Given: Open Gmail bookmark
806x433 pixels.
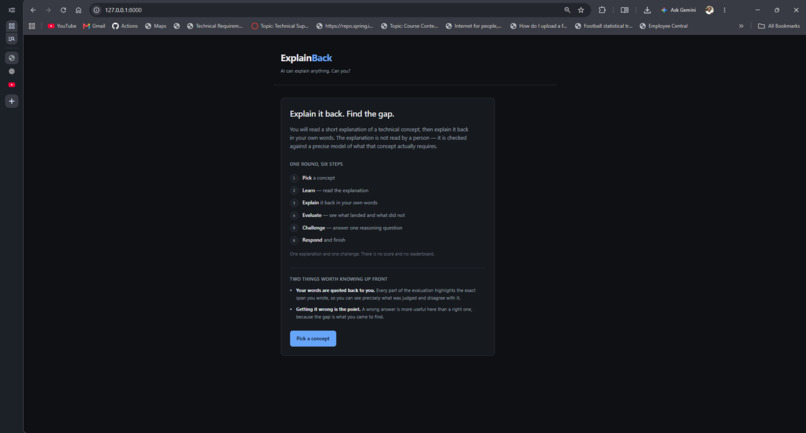Looking at the screenshot, I should tap(94, 26).
